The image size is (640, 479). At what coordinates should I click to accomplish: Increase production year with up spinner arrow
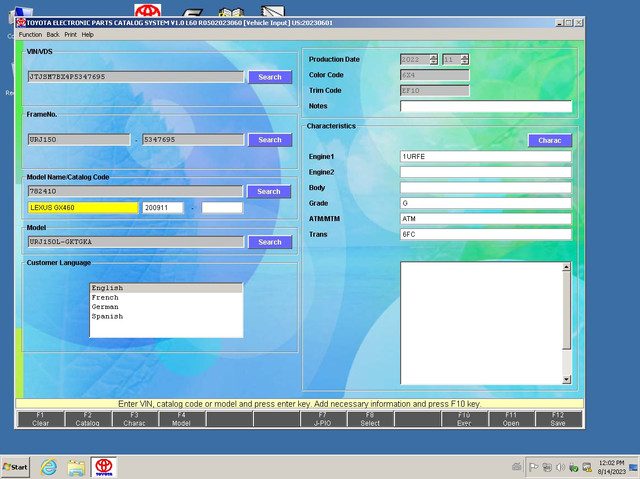(x=433, y=57)
